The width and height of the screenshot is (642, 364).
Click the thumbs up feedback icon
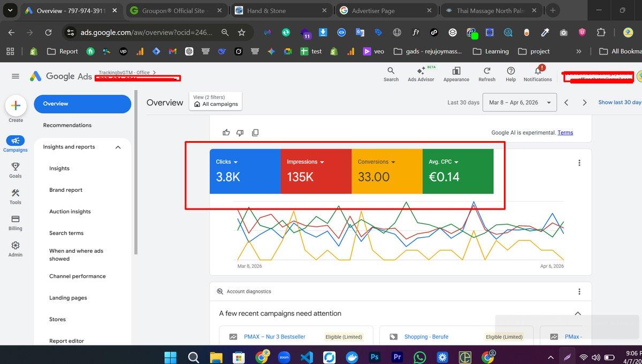coord(226,133)
